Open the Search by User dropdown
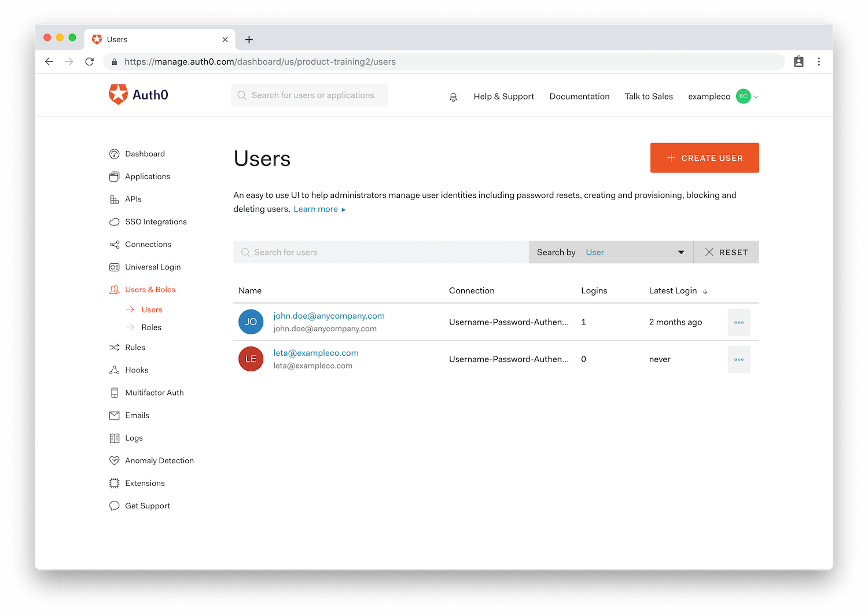 point(611,252)
